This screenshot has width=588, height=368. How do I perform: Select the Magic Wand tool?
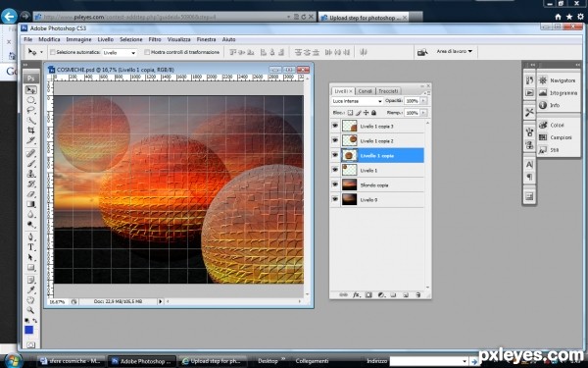tap(30, 121)
